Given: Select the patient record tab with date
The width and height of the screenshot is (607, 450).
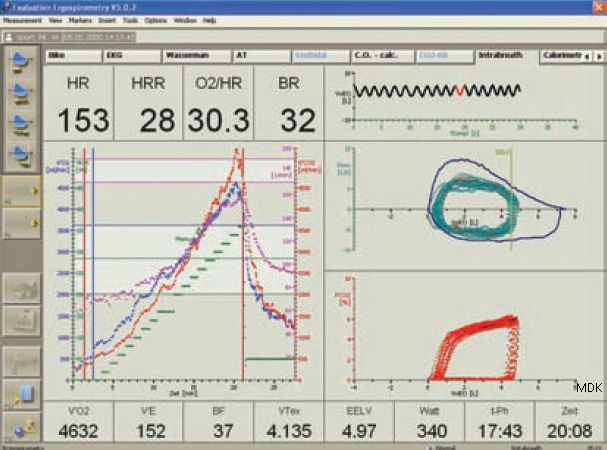Looking at the screenshot, I should click(x=70, y=37).
